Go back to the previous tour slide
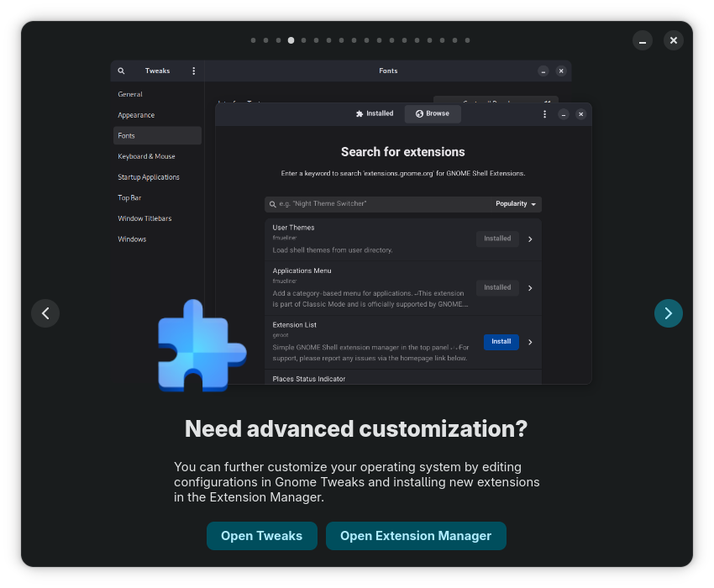Image resolution: width=714 pixels, height=588 pixels. [x=45, y=313]
